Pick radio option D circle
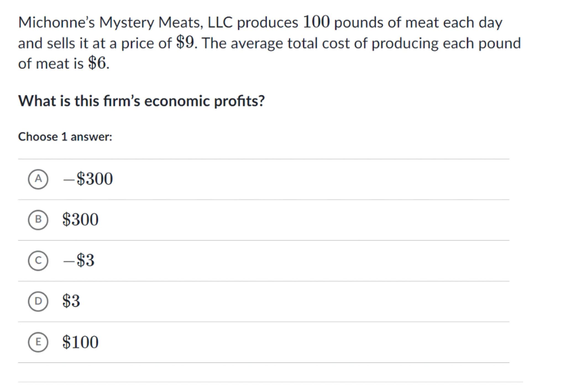Viewport: 566px width, 392px height. point(38,301)
